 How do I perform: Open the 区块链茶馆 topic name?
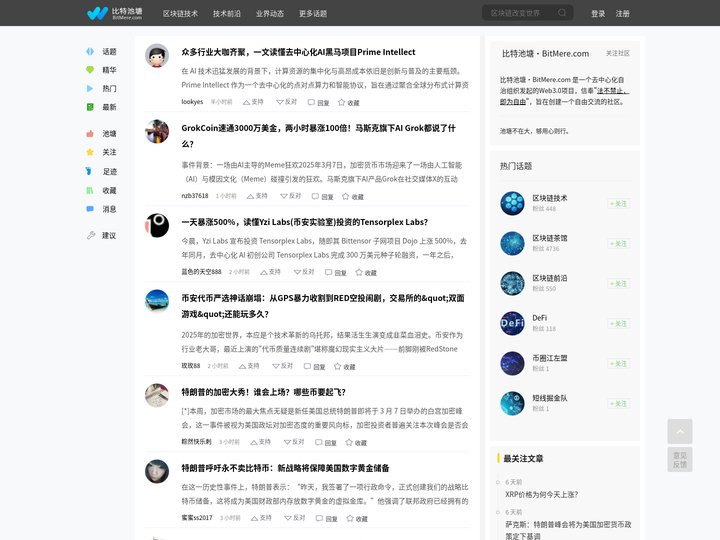point(550,238)
